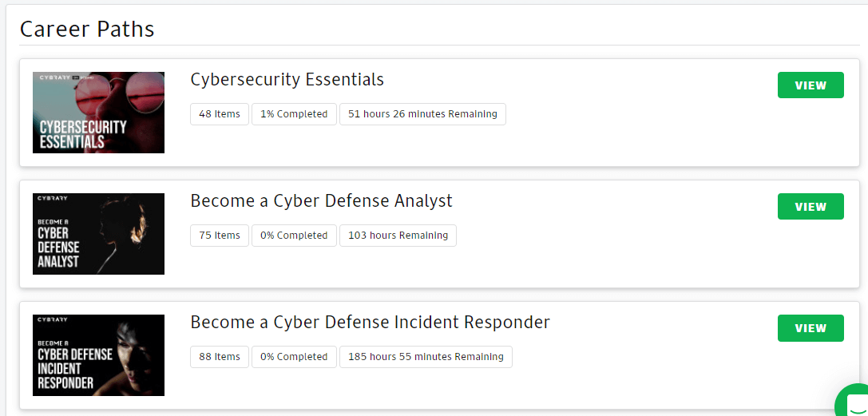View the Cyber Defense Incident Responder path
This screenshot has width=868, height=416.
(811, 328)
